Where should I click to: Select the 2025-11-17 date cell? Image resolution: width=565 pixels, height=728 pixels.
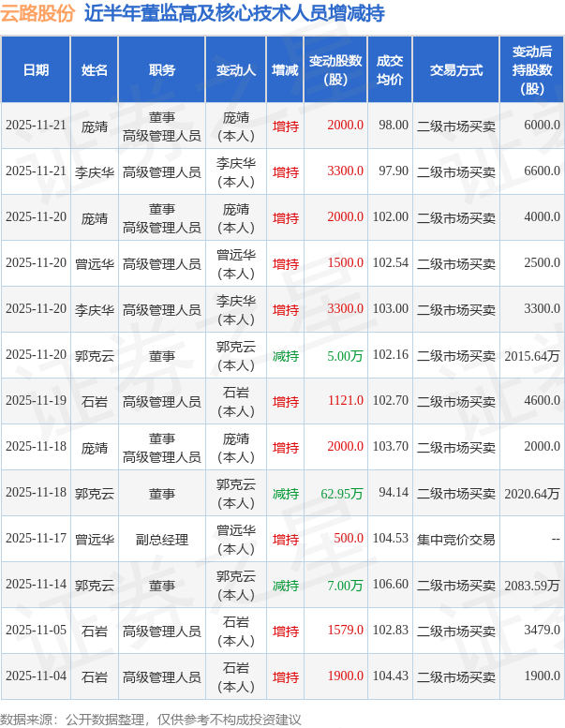36,539
